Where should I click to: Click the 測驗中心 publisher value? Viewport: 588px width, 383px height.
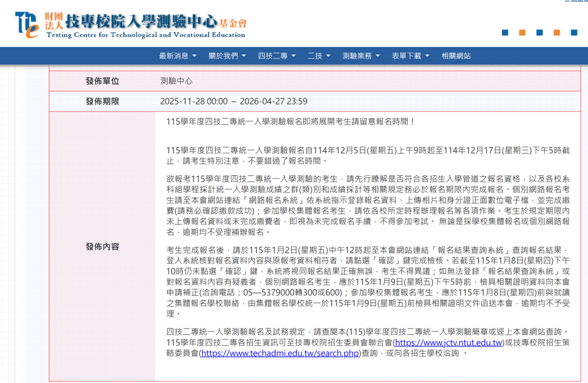176,81
